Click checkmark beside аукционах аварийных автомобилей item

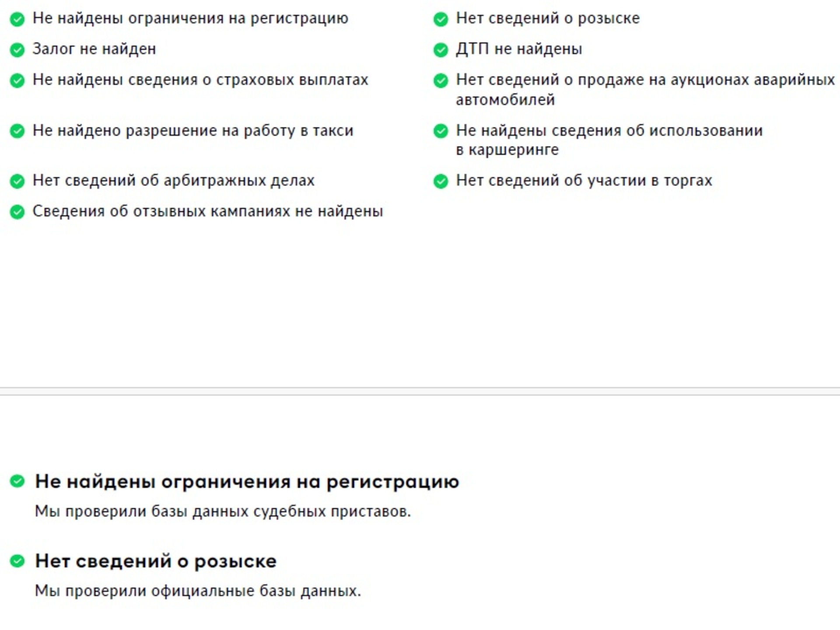pos(441,80)
